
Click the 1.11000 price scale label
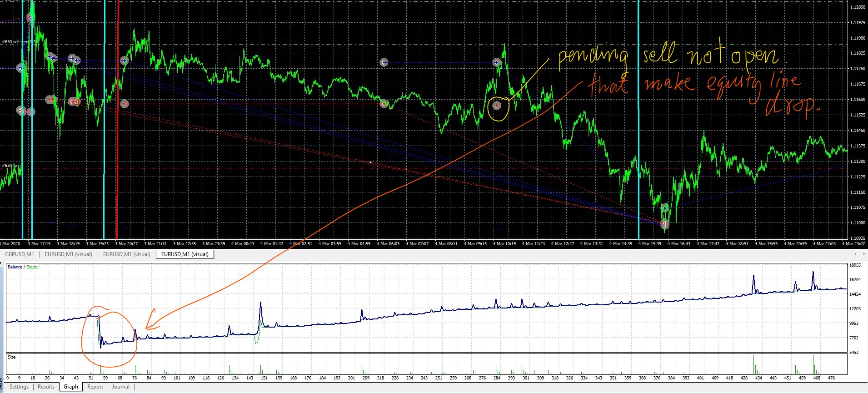[858, 223]
